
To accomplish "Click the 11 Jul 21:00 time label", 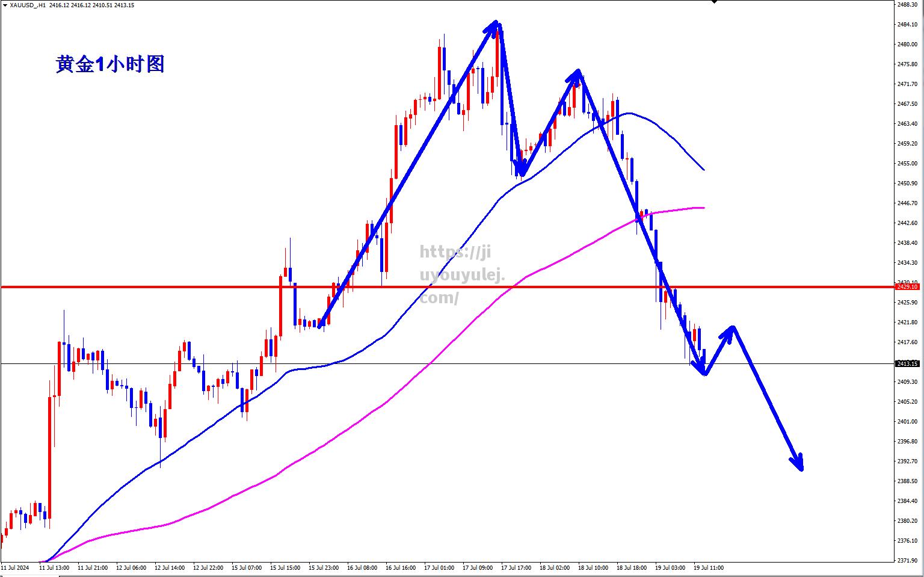I will 93,567.
